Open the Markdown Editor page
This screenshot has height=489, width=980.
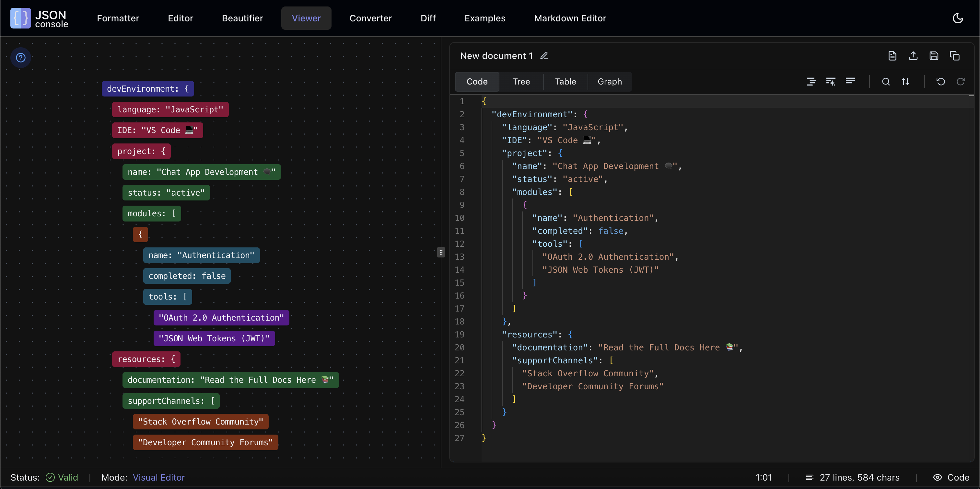(570, 18)
